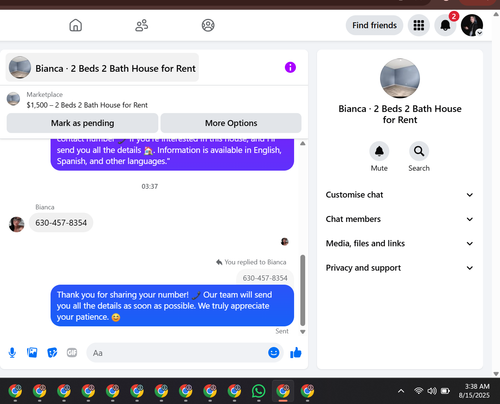500x404 pixels.
Task: Click the Find friends button
Action: (x=374, y=25)
